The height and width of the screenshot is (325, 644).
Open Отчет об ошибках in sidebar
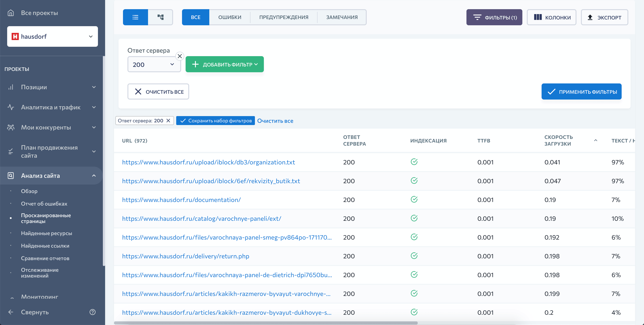(44, 204)
